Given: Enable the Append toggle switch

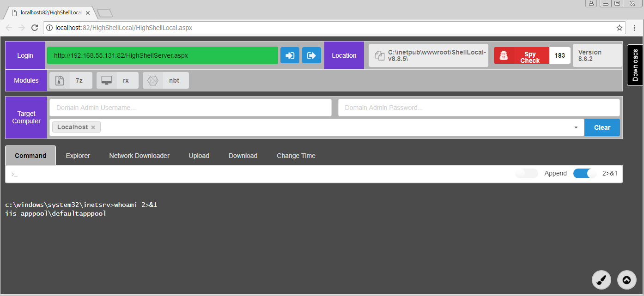Looking at the screenshot, I should pyautogui.click(x=527, y=174).
